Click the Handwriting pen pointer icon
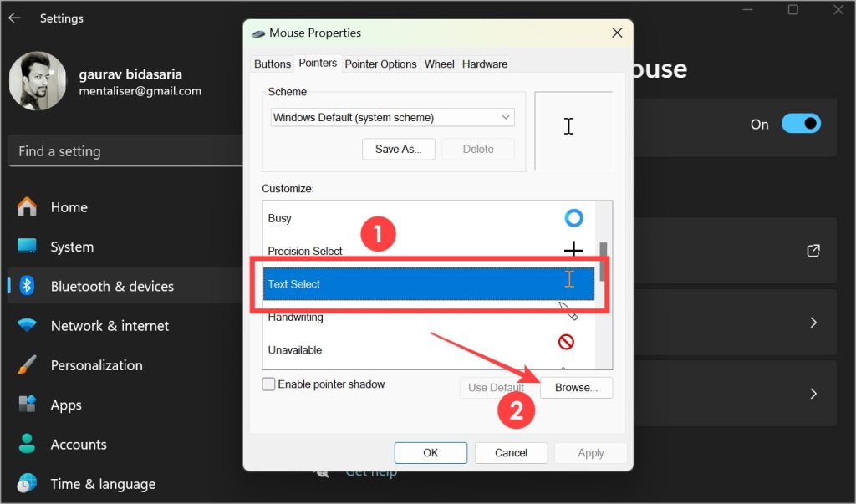 point(568,311)
